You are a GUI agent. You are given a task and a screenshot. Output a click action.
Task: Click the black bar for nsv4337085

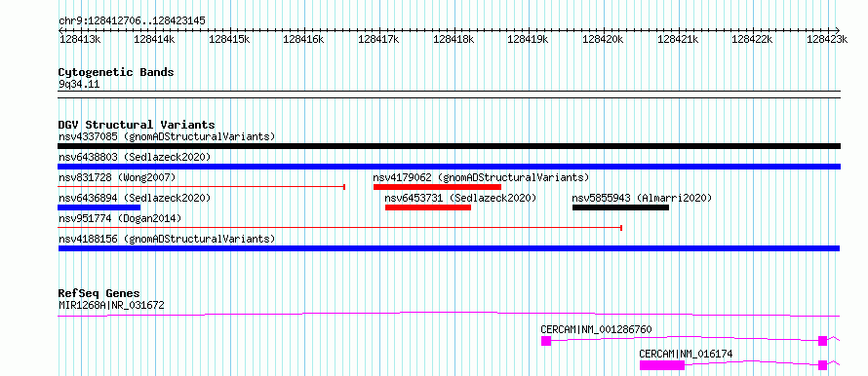click(449, 146)
